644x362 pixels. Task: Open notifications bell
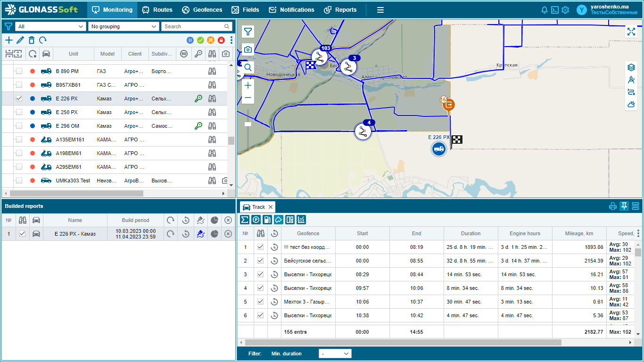click(545, 10)
